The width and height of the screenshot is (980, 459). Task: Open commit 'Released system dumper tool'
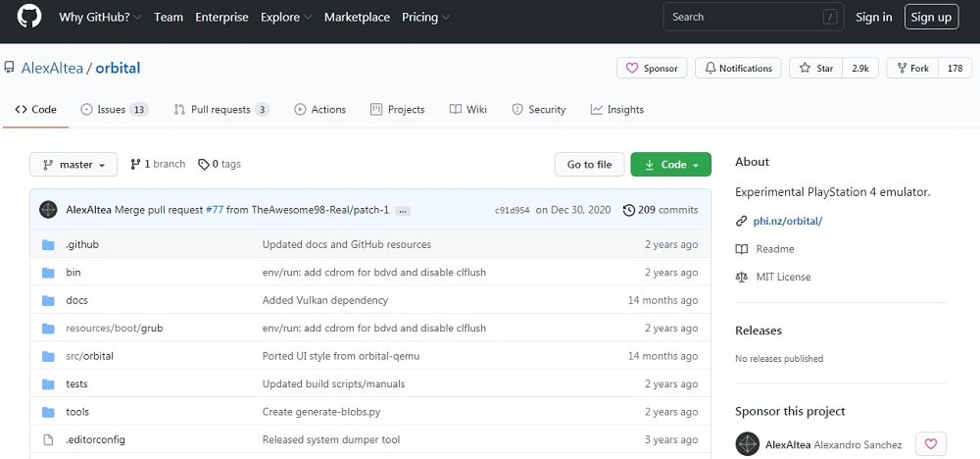click(331, 439)
